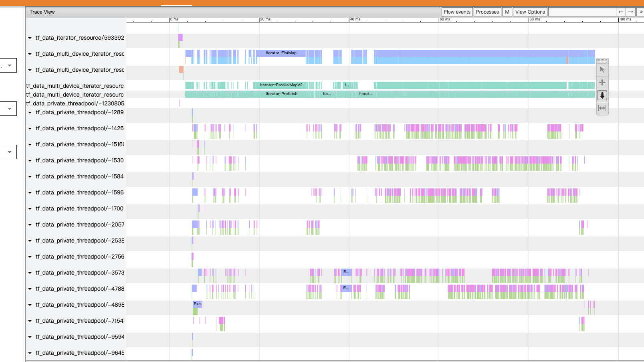Open the bottom dropdown in left sidebar
This screenshot has width=644, height=362.
point(8,152)
